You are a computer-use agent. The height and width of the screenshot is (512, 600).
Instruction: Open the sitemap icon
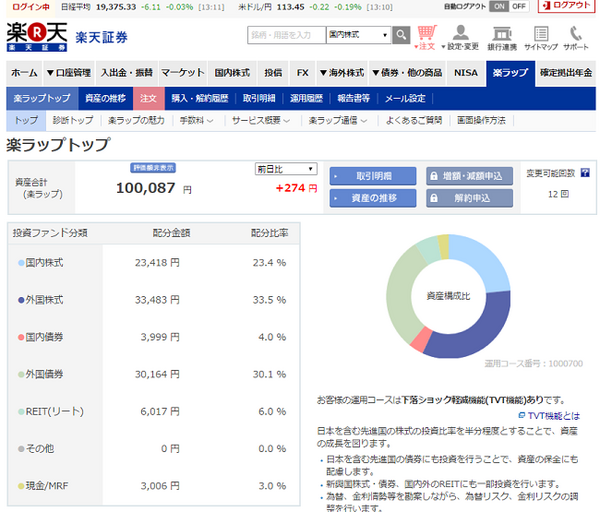click(541, 34)
